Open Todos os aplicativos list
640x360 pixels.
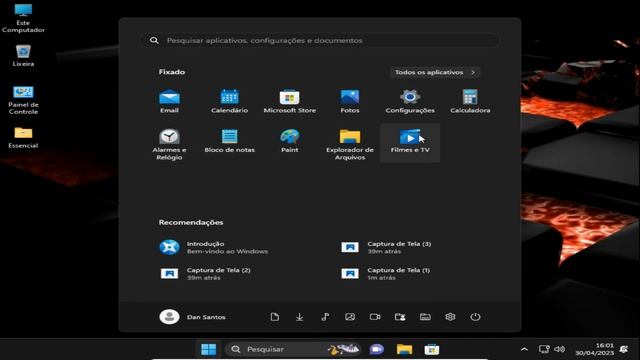[435, 72]
